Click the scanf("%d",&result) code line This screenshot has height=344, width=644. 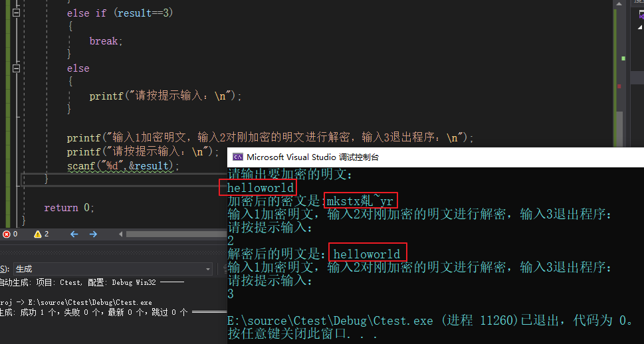click(x=123, y=166)
